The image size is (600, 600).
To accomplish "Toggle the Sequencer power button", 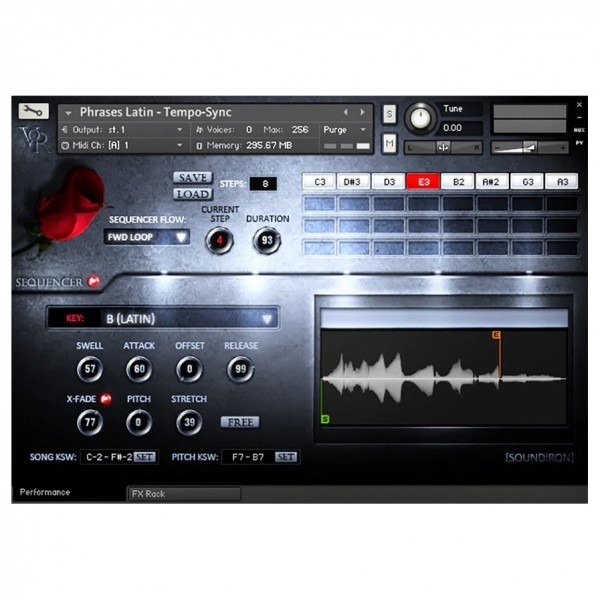I will 94,281.
